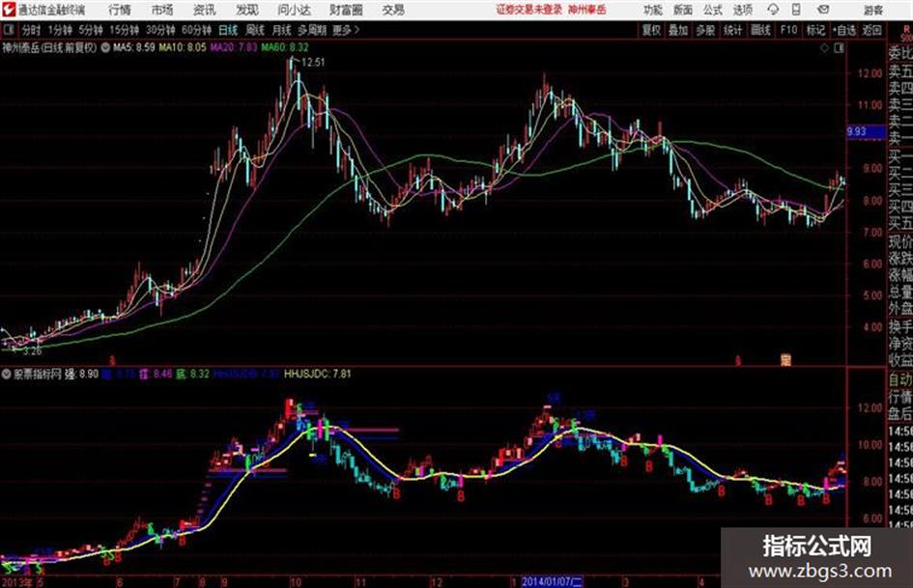Click the mobile phone icon

[x=796, y=10]
